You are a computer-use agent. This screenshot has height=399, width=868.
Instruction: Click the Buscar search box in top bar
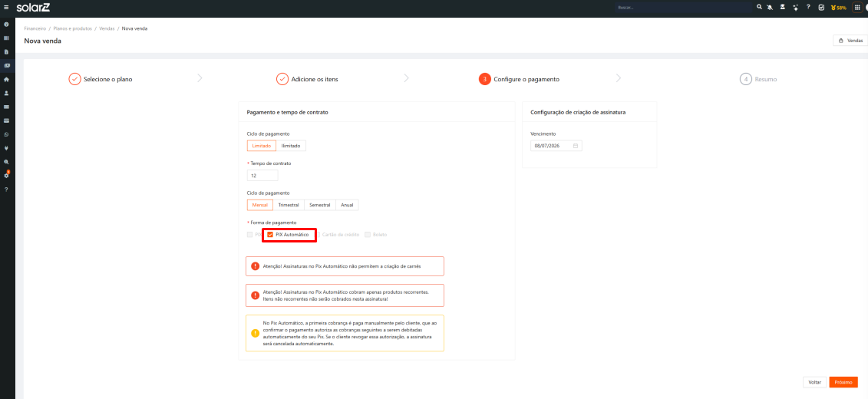[x=685, y=8]
